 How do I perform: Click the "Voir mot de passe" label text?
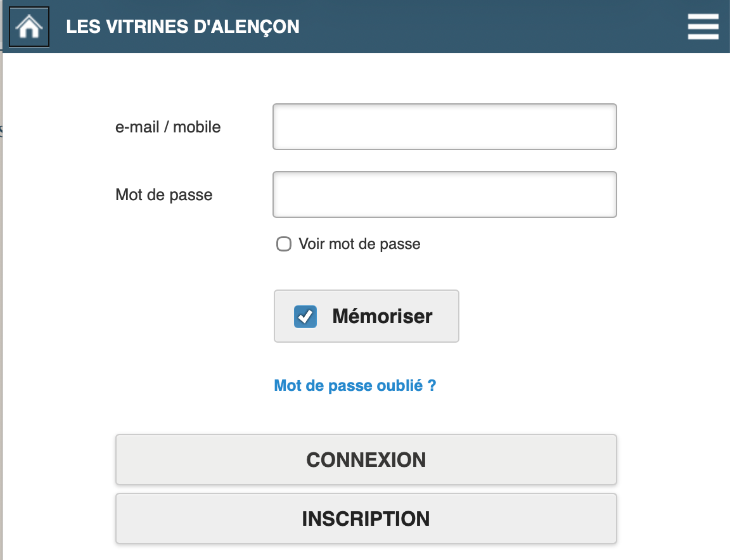click(359, 244)
